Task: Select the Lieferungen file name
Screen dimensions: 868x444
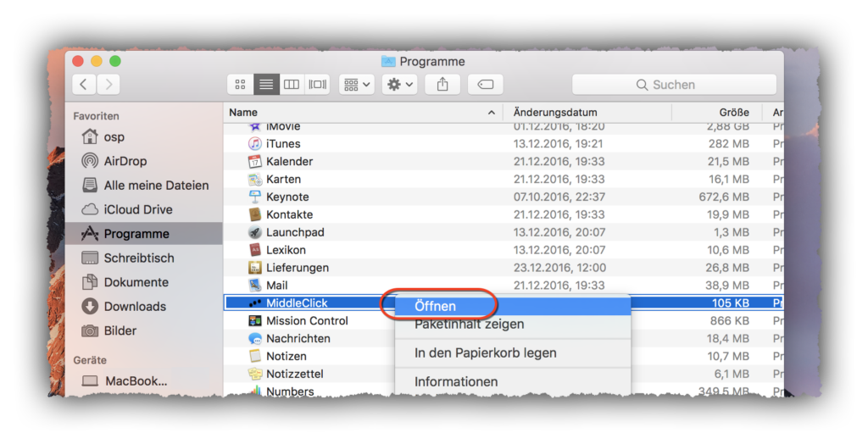Action: pos(298,268)
